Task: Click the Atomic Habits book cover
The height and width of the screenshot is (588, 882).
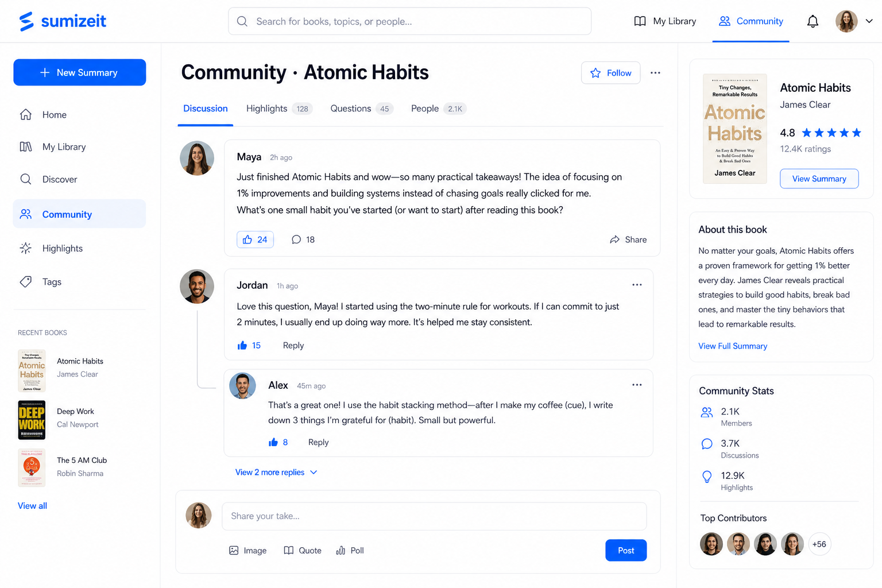Action: pos(735,129)
